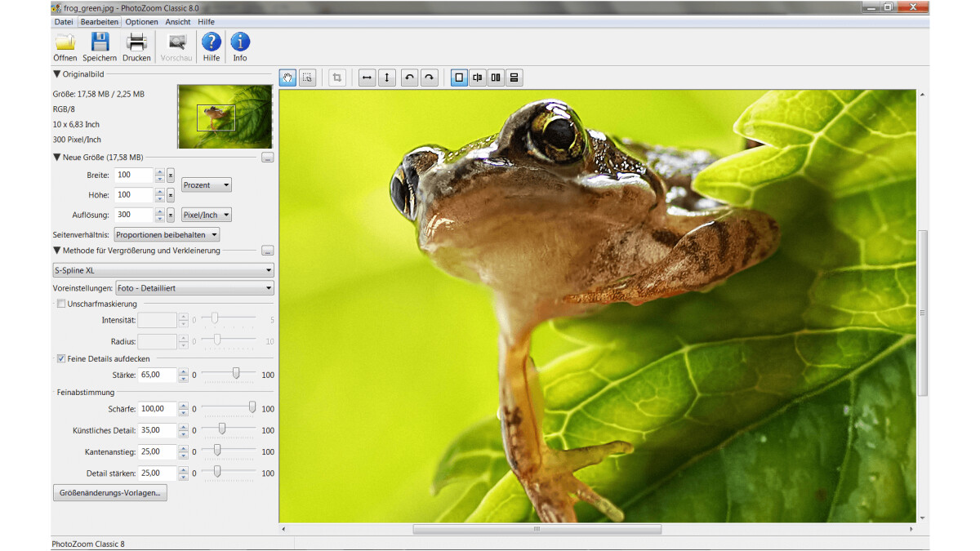Collapse the Originalbild section

[56, 74]
